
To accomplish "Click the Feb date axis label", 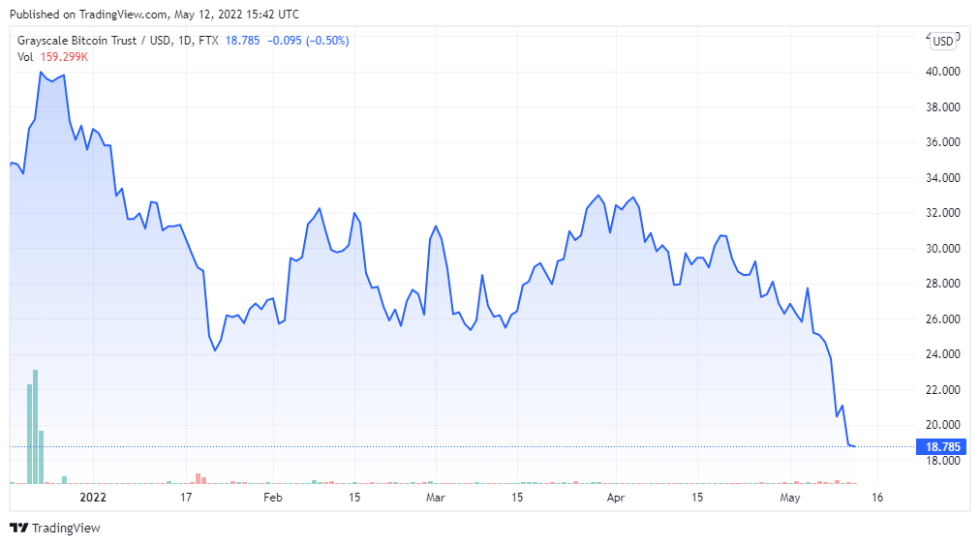I will pos(272,498).
